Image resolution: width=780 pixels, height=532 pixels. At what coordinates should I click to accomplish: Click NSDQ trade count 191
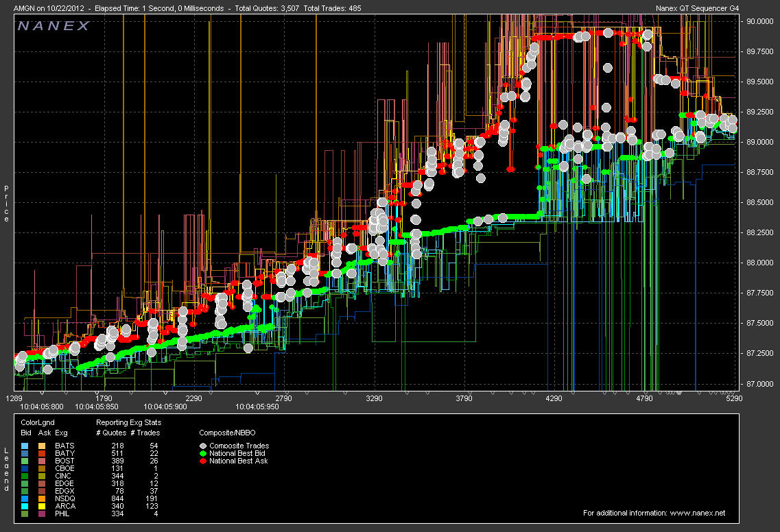coord(152,498)
